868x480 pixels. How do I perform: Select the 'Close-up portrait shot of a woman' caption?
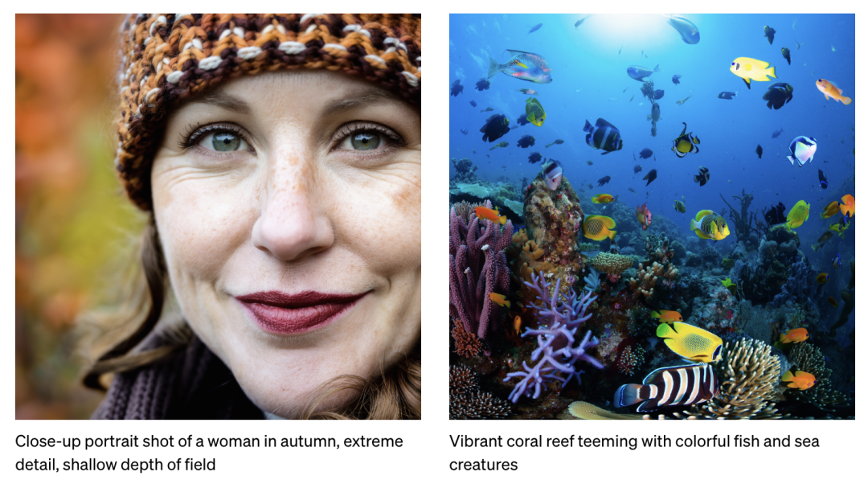(x=209, y=453)
